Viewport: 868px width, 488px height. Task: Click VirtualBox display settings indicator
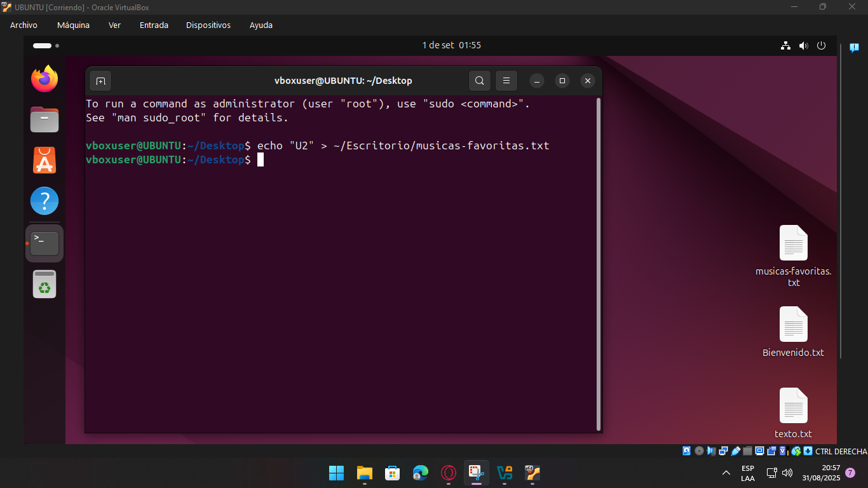[x=760, y=451]
